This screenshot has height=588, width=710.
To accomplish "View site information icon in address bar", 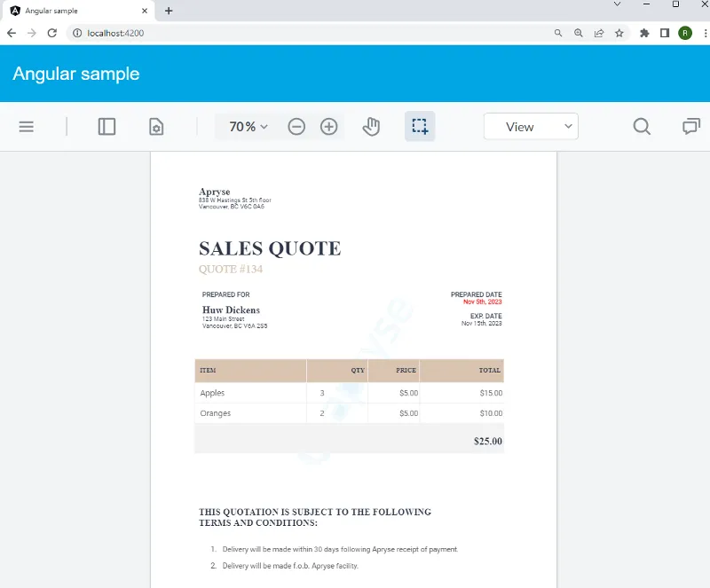I will pyautogui.click(x=77, y=33).
